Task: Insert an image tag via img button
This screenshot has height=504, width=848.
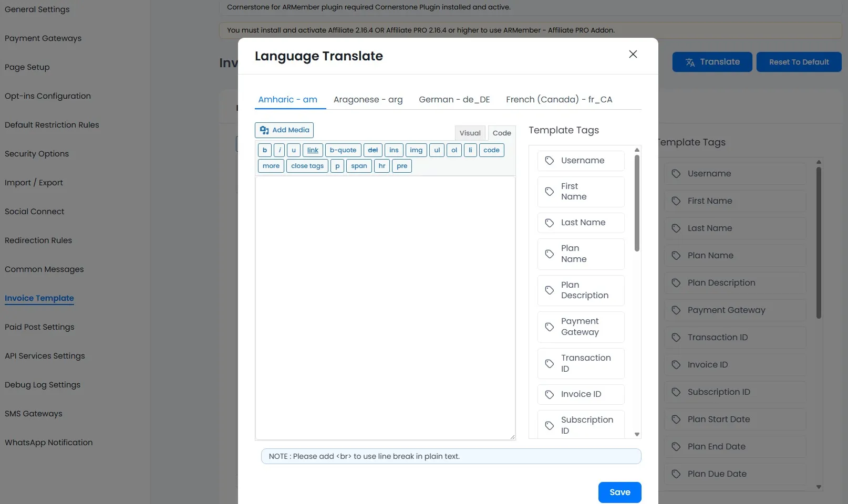Action: point(416,150)
